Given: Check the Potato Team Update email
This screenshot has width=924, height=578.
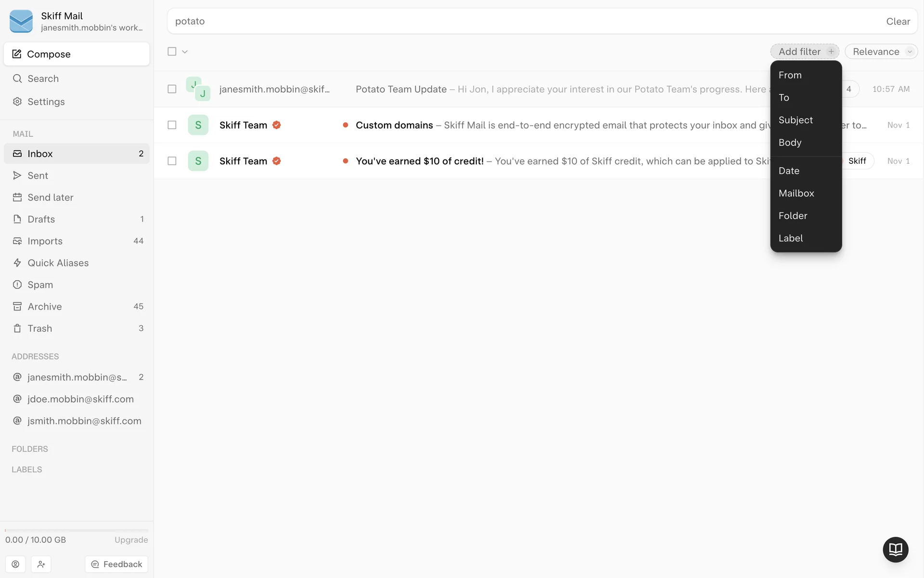Looking at the screenshot, I should tap(172, 89).
